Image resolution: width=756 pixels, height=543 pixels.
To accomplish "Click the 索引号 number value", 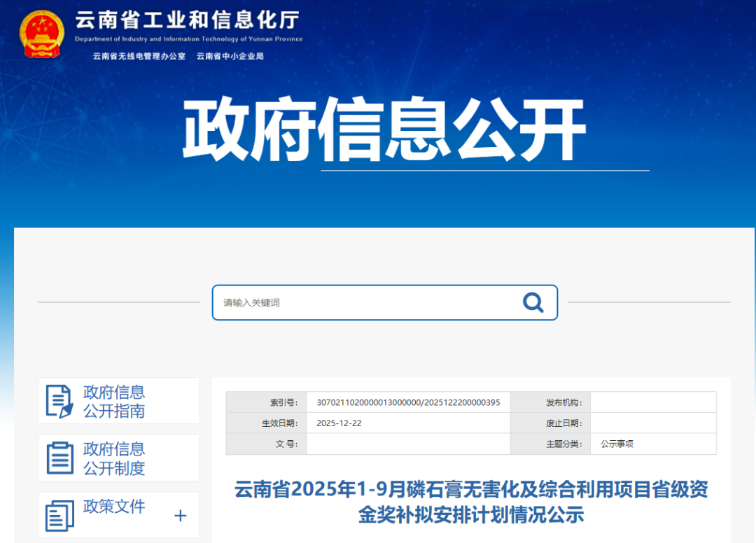I will pyautogui.click(x=408, y=402).
